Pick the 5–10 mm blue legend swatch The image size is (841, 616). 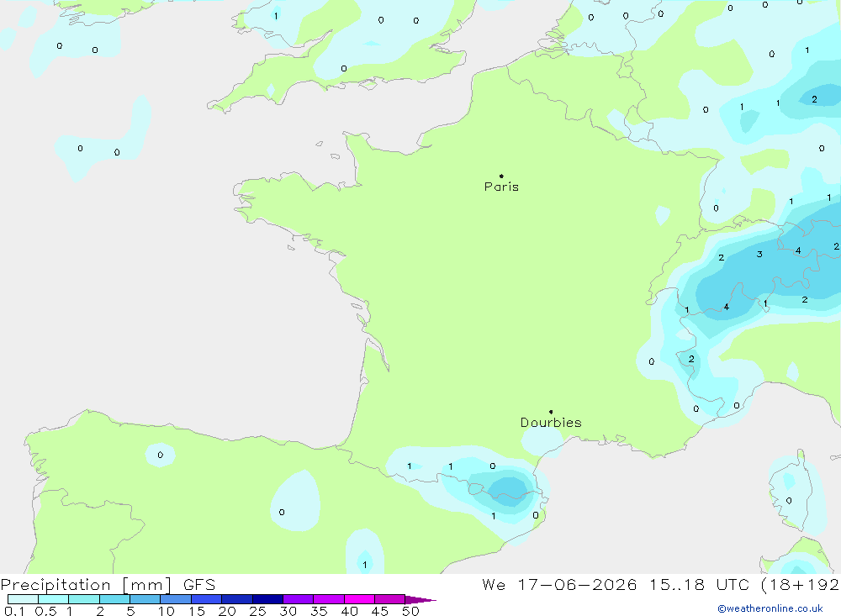pos(145,599)
